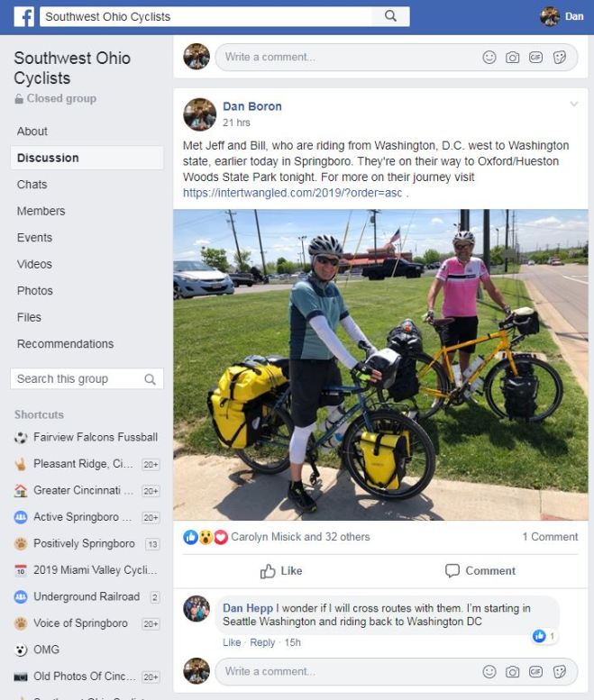Open the cyclists photo in the post
The height and width of the screenshot is (700, 594).
380,365
